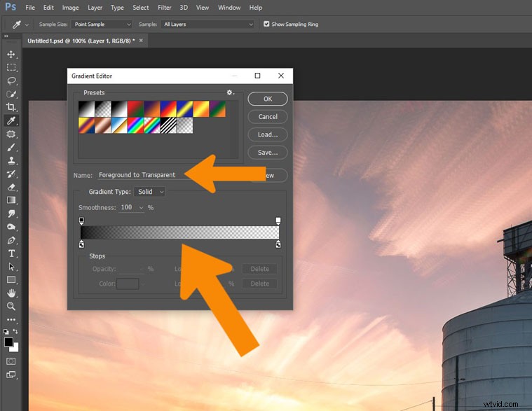Open the Edit Toolbar ellipsis menu
Screen dimensions: 532x411
pyautogui.click(x=11, y=319)
